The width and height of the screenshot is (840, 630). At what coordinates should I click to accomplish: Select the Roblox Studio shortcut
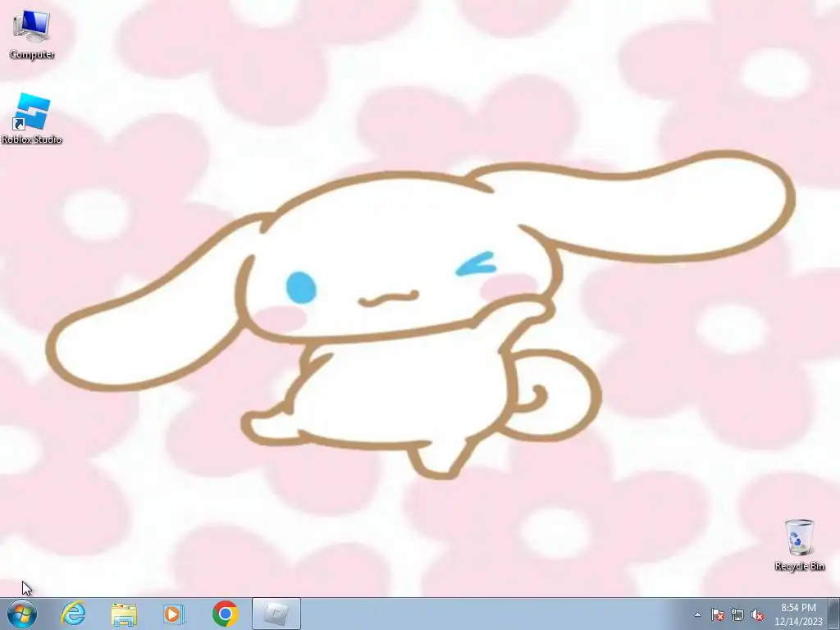tap(32, 118)
